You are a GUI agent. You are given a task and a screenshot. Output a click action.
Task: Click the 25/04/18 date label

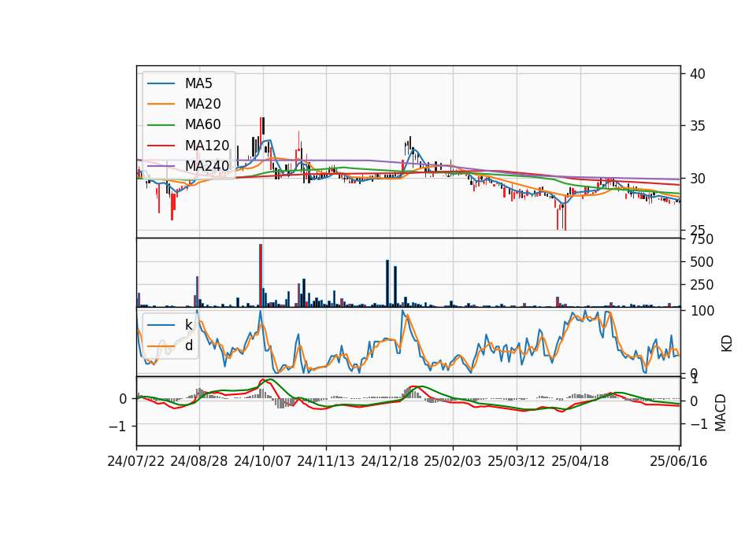[x=580, y=461]
